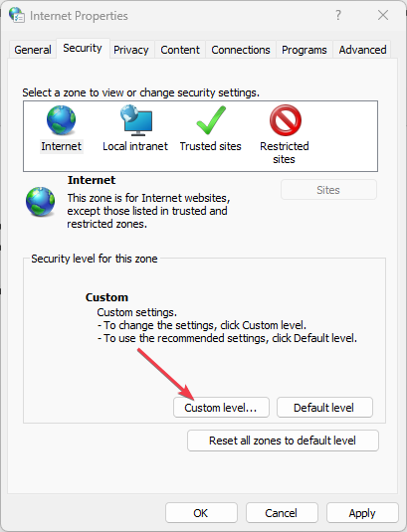Click the Apply button

362,513
